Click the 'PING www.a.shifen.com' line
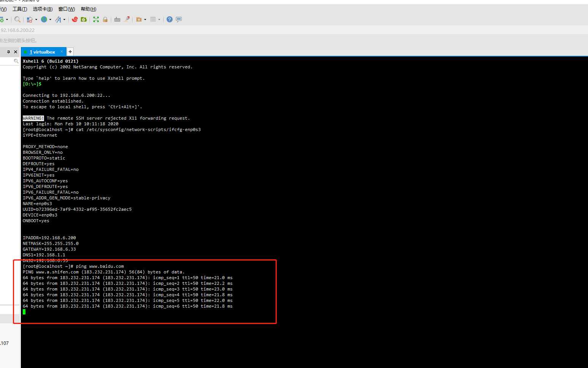This screenshot has height=368, width=588. (x=104, y=272)
